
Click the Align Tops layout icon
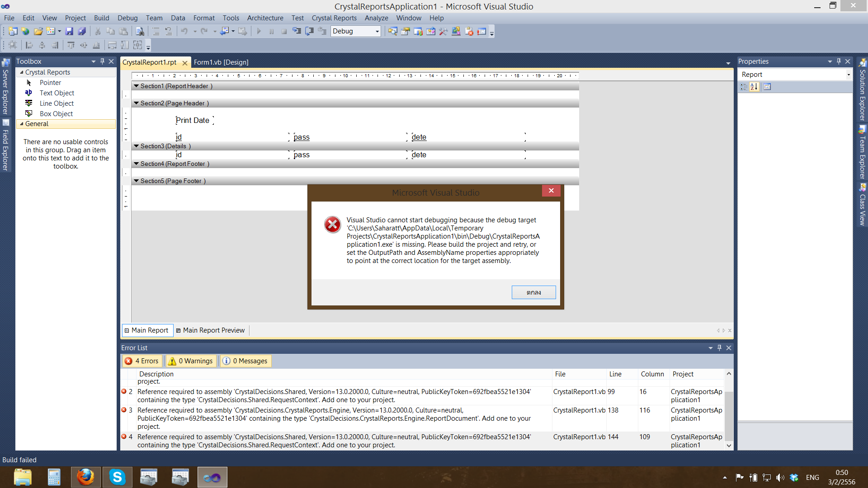[x=71, y=45]
